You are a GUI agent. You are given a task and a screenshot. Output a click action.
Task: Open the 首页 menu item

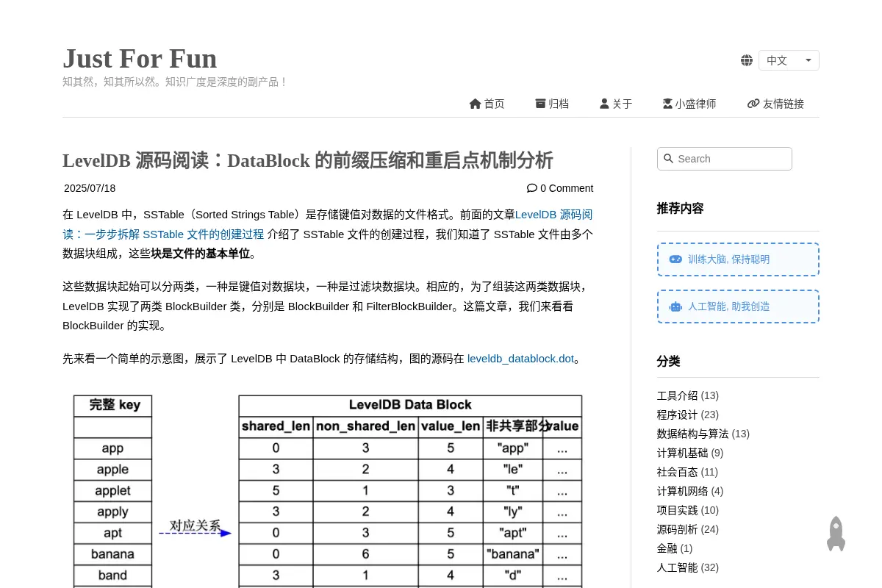coord(487,104)
